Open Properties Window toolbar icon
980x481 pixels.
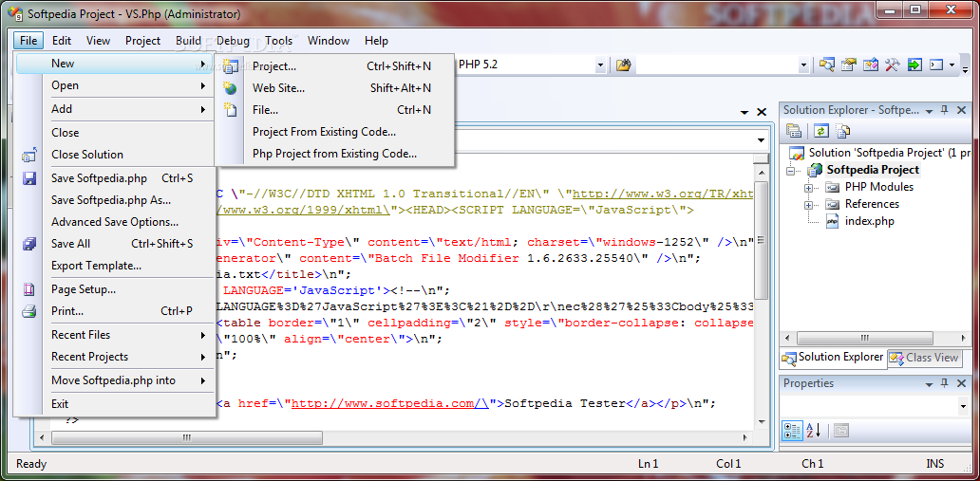click(x=848, y=65)
